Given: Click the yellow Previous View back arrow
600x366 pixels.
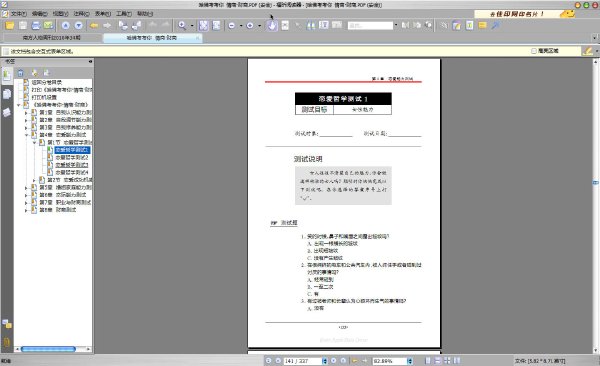Looking at the screenshot, I should point(94,26).
